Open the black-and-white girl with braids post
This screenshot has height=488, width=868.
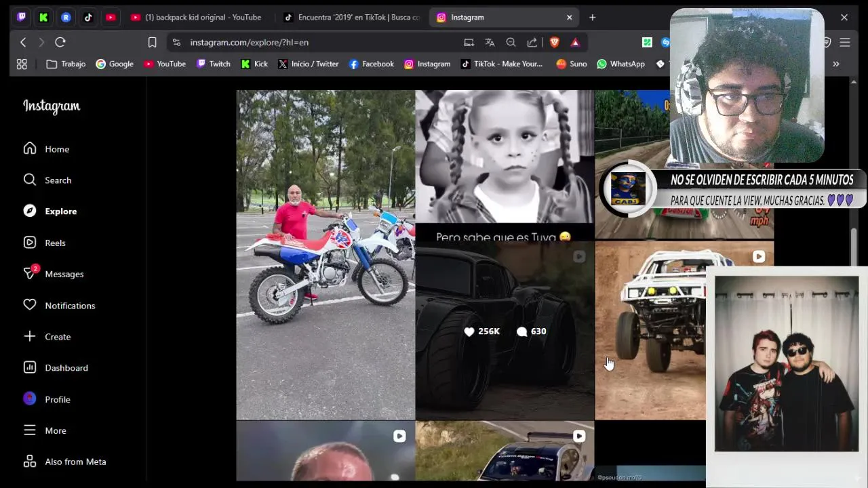505,165
